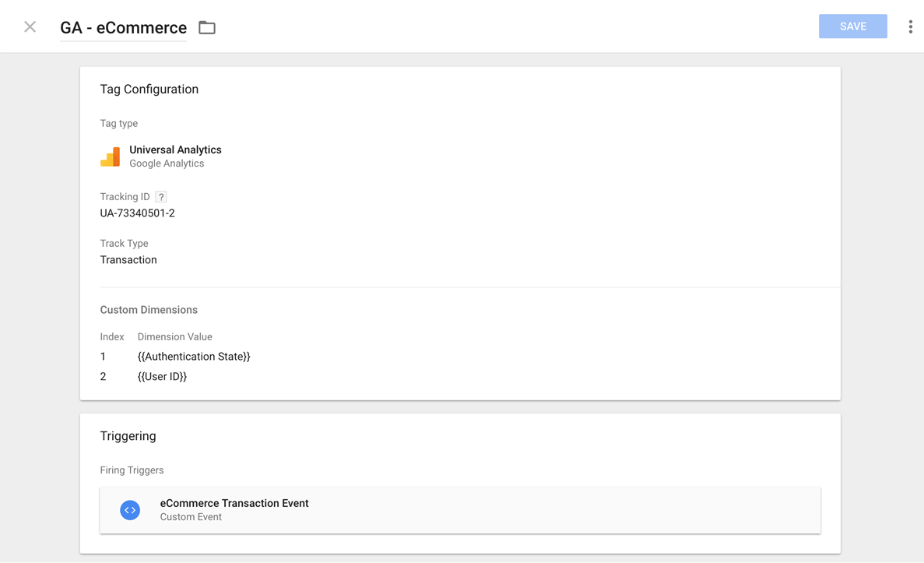Click the Tag type label

pyautogui.click(x=119, y=124)
